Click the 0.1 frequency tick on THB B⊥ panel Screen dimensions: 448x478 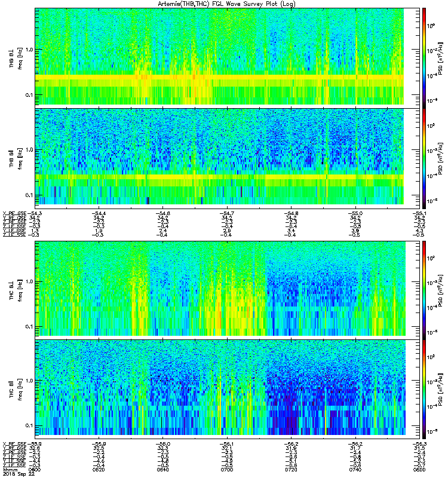tap(29, 95)
